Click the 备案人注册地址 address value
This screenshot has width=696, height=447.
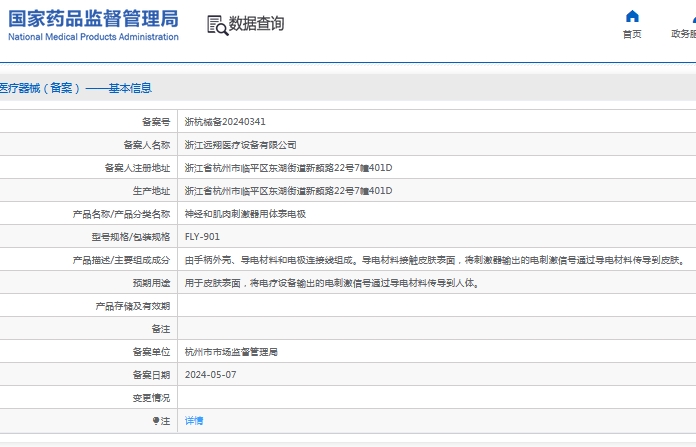289,168
